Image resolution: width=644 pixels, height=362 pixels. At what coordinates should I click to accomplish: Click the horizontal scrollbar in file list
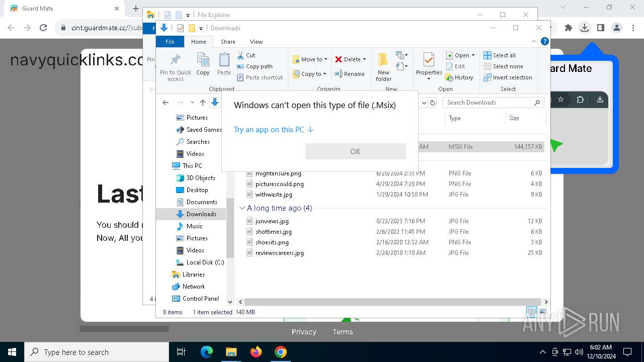[x=392, y=302]
